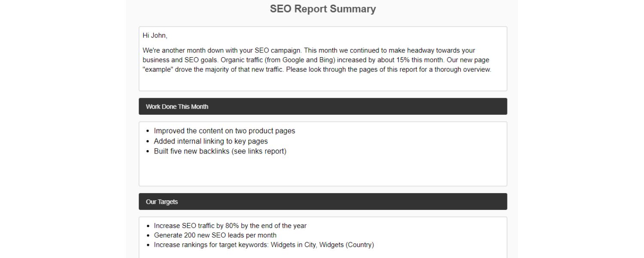Click the "Generate 200 new SEO leads per month" bullet

pos(215,236)
